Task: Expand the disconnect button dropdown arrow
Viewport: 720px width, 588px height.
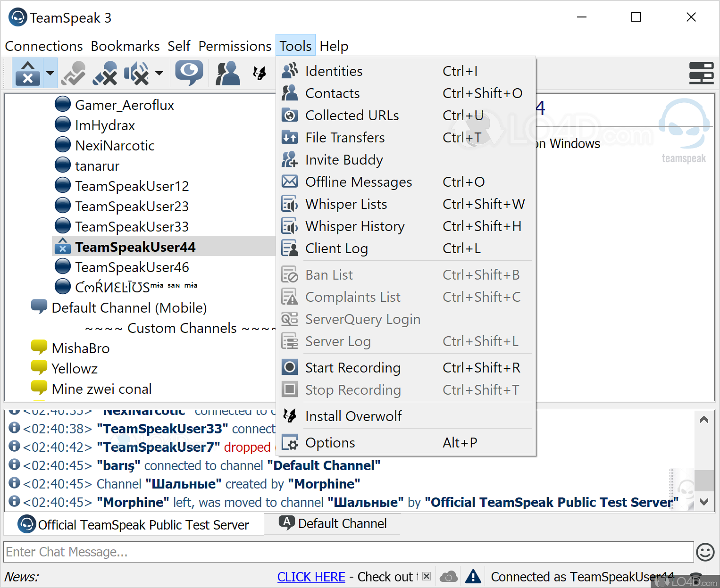Action: click(50, 73)
